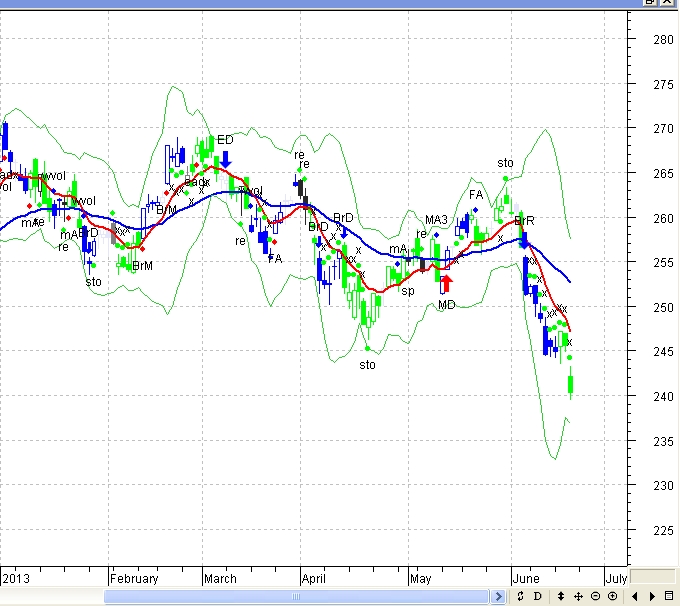680x606 pixels.
Task: Click the March label on time axis
Action: (x=220, y=579)
